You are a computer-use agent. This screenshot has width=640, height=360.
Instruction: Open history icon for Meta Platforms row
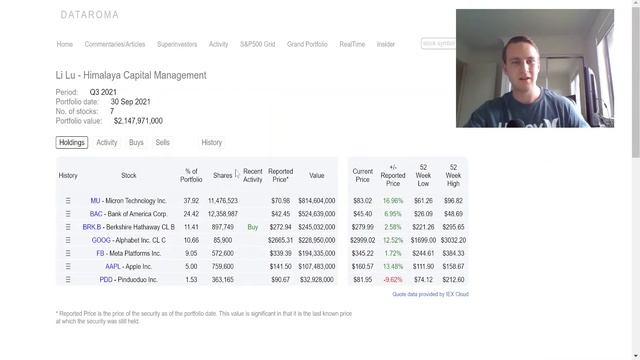(x=68, y=253)
